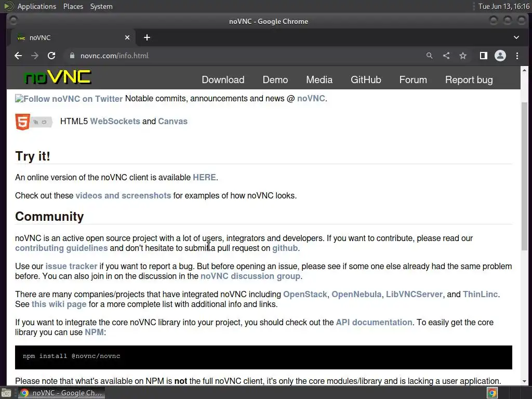Open the Applications menu
This screenshot has height=399, width=532.
[x=37, y=6]
